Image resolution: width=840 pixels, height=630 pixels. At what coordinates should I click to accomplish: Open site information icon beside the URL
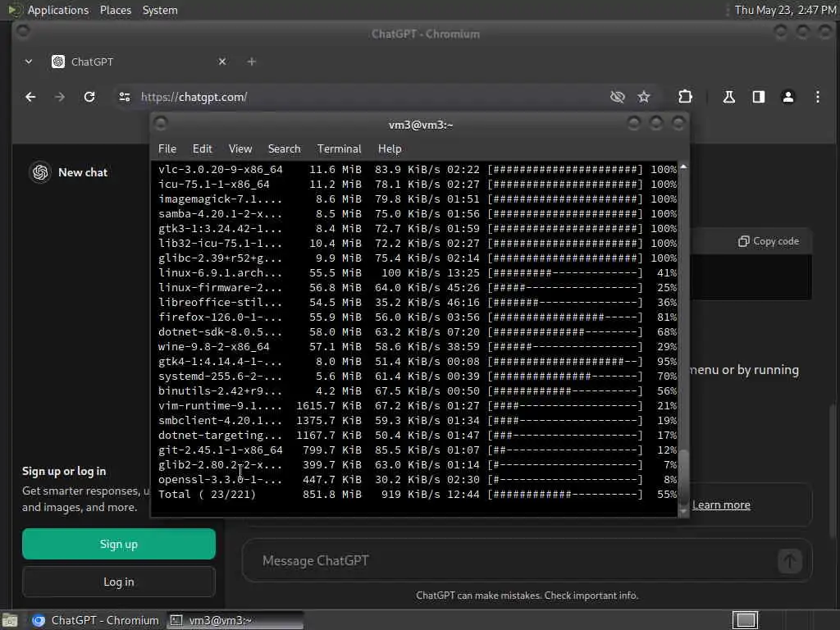pyautogui.click(x=125, y=97)
